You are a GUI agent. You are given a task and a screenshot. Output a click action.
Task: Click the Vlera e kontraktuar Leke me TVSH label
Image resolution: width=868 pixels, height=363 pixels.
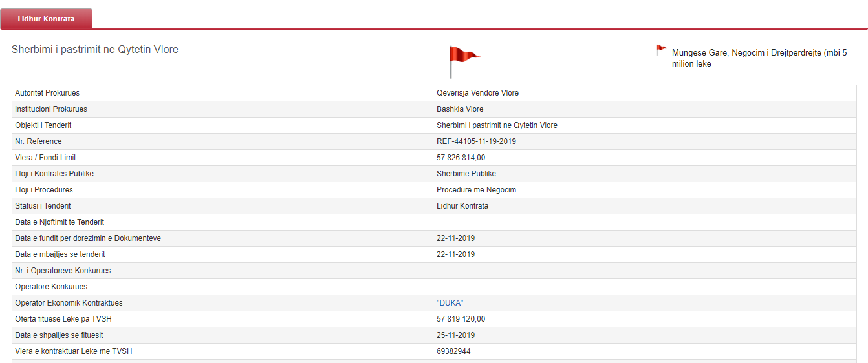pos(74,351)
